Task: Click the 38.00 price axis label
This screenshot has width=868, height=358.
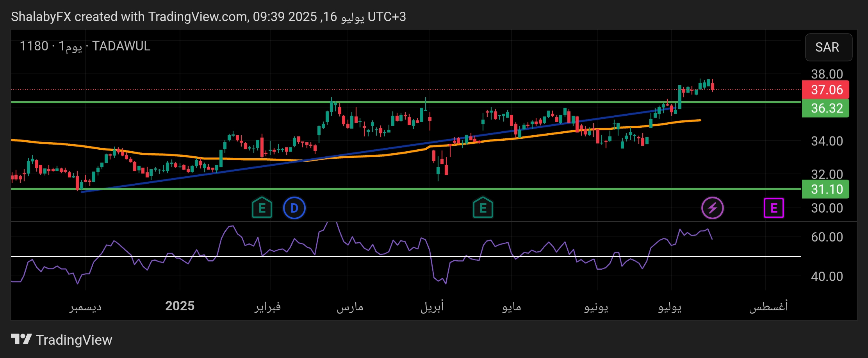Action: [x=827, y=74]
